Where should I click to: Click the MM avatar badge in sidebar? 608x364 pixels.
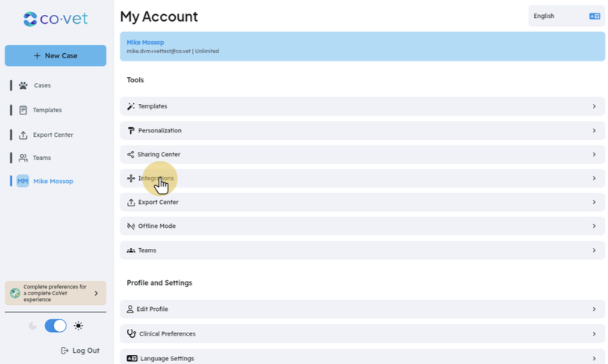22,181
